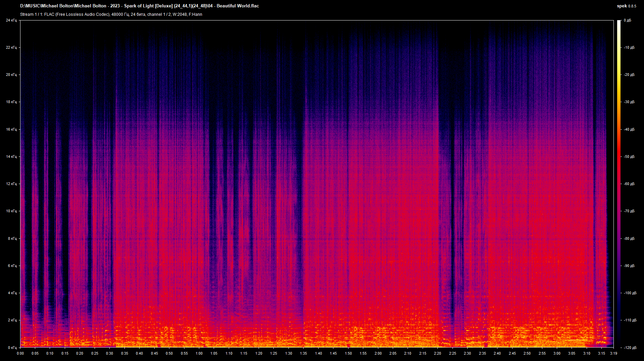
Task: Click the 24 кГц frequency axis label
Action: point(11,20)
